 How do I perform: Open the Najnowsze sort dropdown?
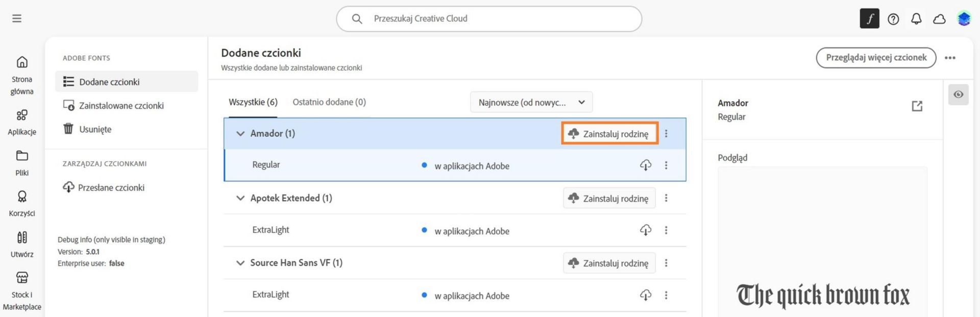[531, 102]
